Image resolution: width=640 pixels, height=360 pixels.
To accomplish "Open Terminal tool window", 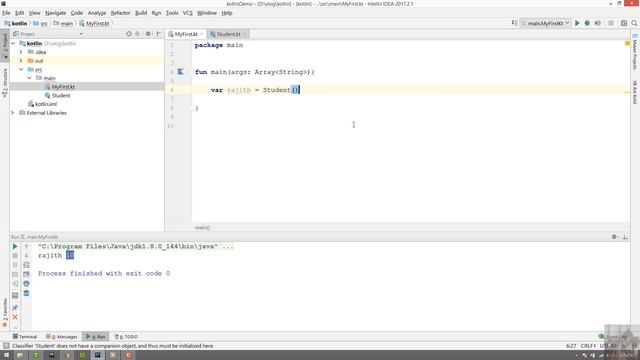I will click(x=24, y=337).
